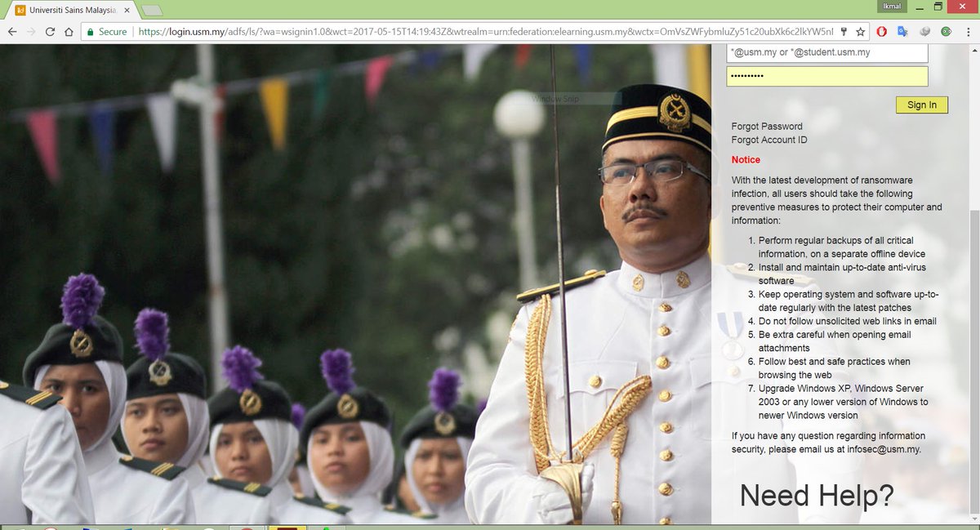Click the 'Upgrade Windows XP' list item
The height and width of the screenshot is (530, 980).
pos(844,402)
